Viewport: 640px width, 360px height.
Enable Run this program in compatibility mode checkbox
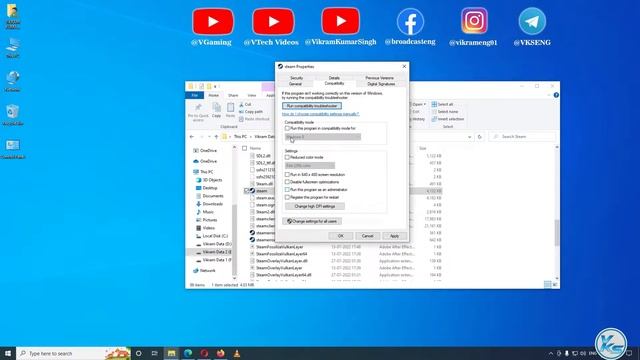(x=287, y=128)
